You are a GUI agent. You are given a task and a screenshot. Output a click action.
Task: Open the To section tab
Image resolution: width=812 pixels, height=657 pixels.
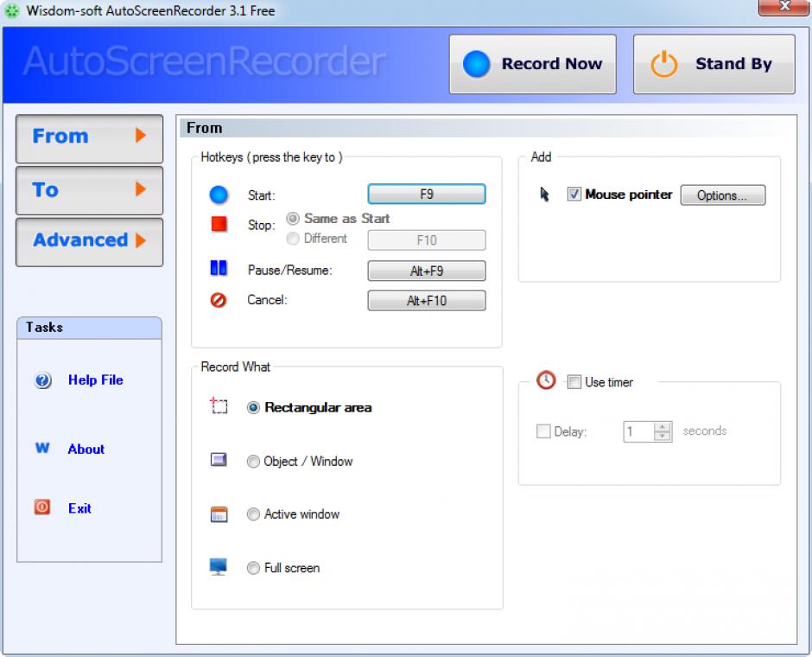[90, 191]
